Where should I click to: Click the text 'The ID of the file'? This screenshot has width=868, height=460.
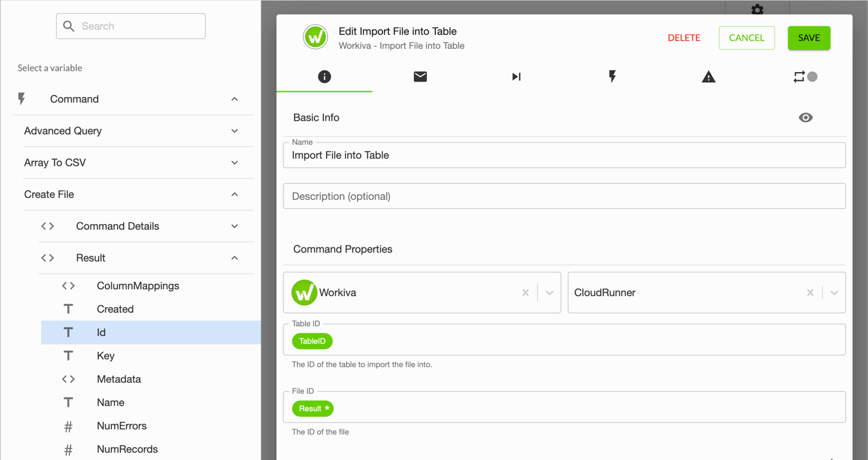point(320,432)
